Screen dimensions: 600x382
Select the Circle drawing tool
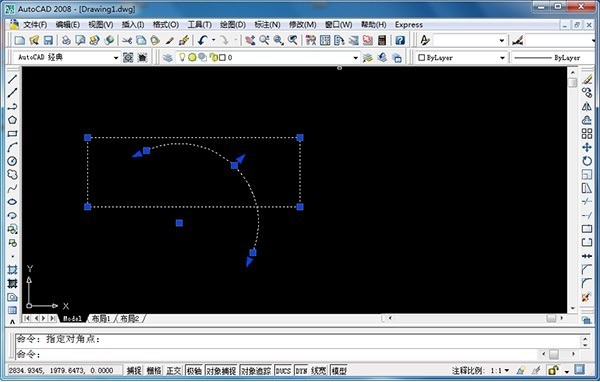[12, 161]
